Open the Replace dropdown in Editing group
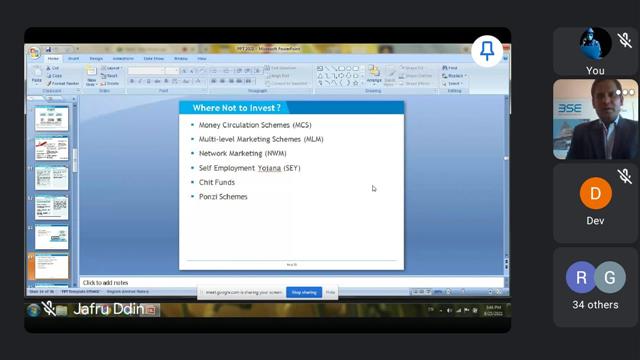The height and width of the screenshot is (360, 640). [x=454, y=76]
